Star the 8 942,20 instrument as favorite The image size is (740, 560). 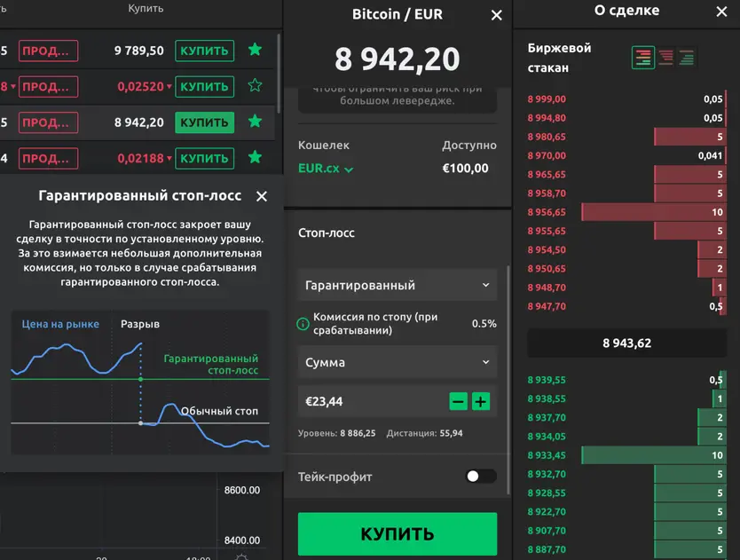pos(256,122)
